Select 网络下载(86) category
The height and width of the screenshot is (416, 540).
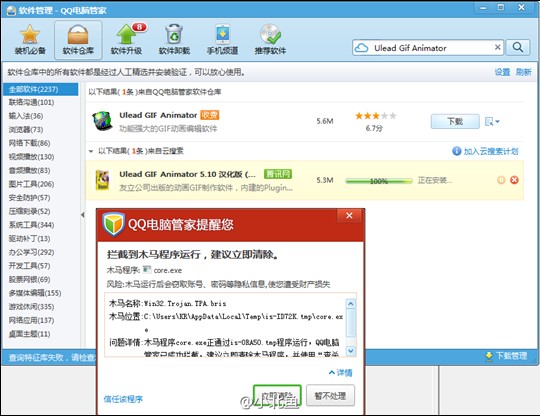coord(29,143)
